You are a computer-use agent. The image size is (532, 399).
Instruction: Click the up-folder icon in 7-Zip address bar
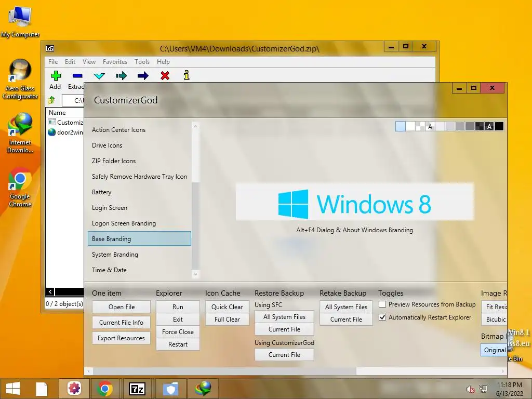coord(51,100)
